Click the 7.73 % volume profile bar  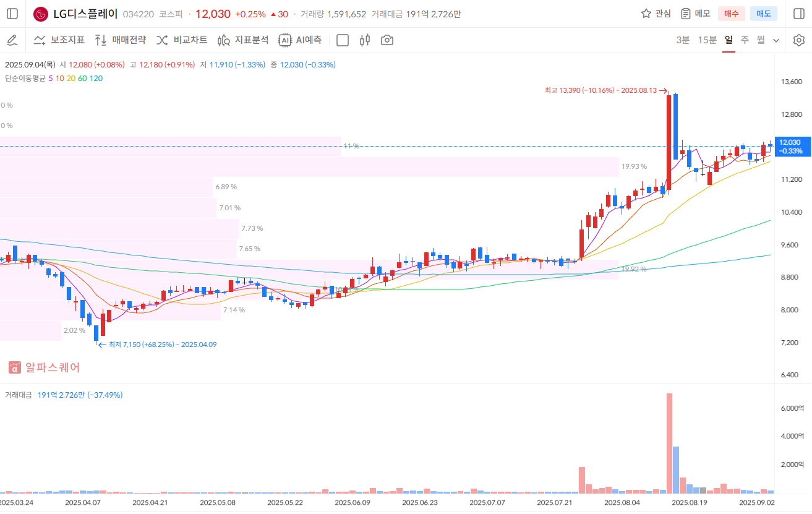[119, 228]
